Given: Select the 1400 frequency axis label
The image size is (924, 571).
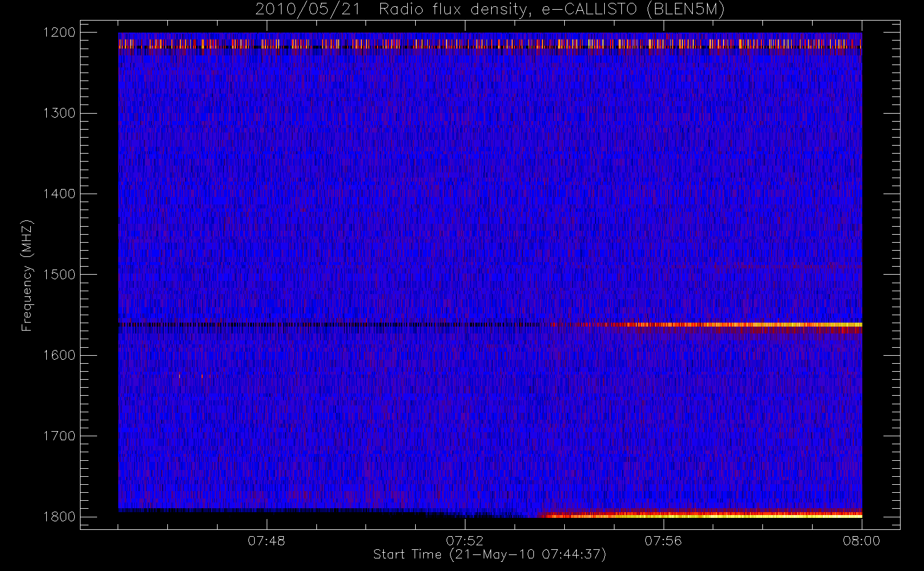Looking at the screenshot, I should pyautogui.click(x=59, y=194).
